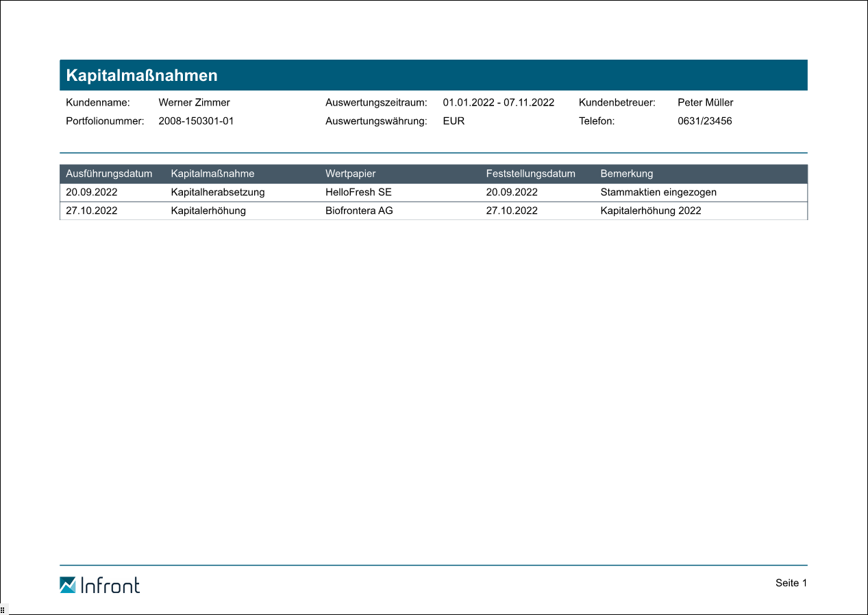868x615 pixels.
Task: Select the Ausführungsdatum column header
Action: pos(109,173)
